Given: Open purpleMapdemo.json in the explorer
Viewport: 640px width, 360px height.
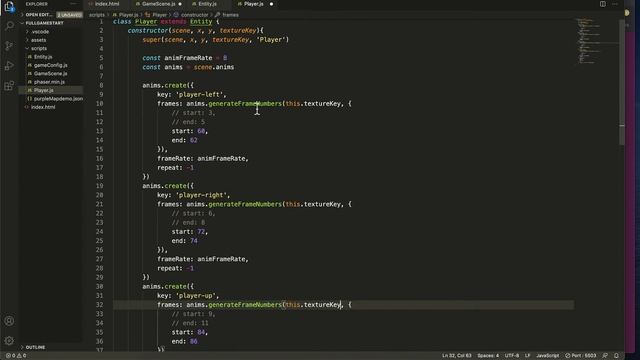Looking at the screenshot, I should (x=58, y=99).
